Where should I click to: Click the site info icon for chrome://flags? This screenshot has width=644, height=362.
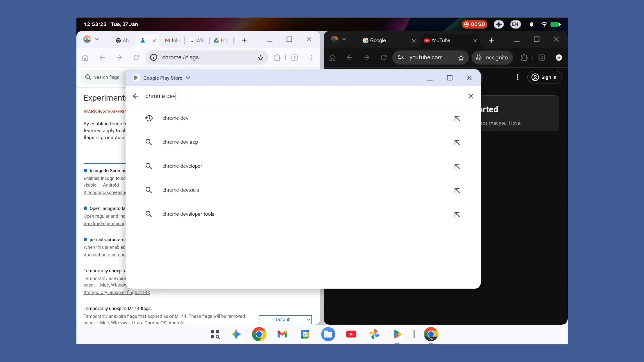(153, 57)
